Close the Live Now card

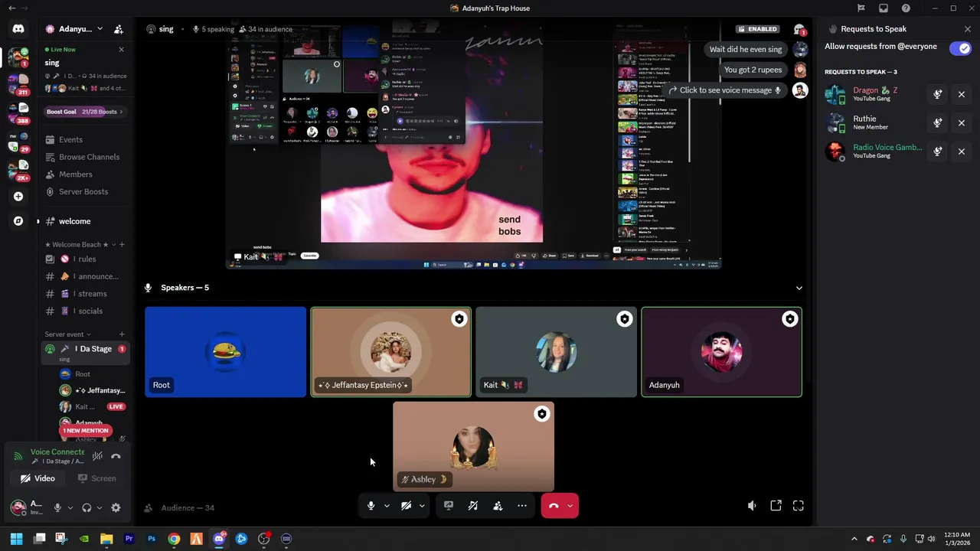click(121, 50)
